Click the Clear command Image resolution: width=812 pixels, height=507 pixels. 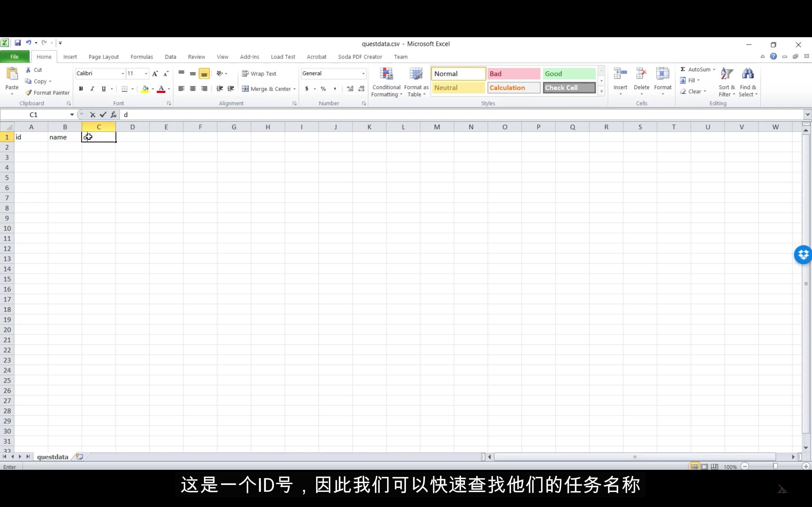[x=692, y=91]
